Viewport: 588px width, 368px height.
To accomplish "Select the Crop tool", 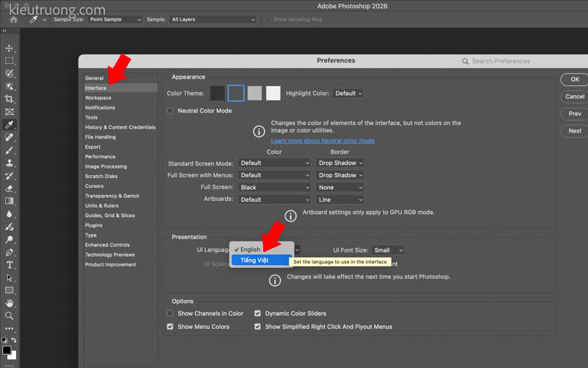I will (x=10, y=99).
